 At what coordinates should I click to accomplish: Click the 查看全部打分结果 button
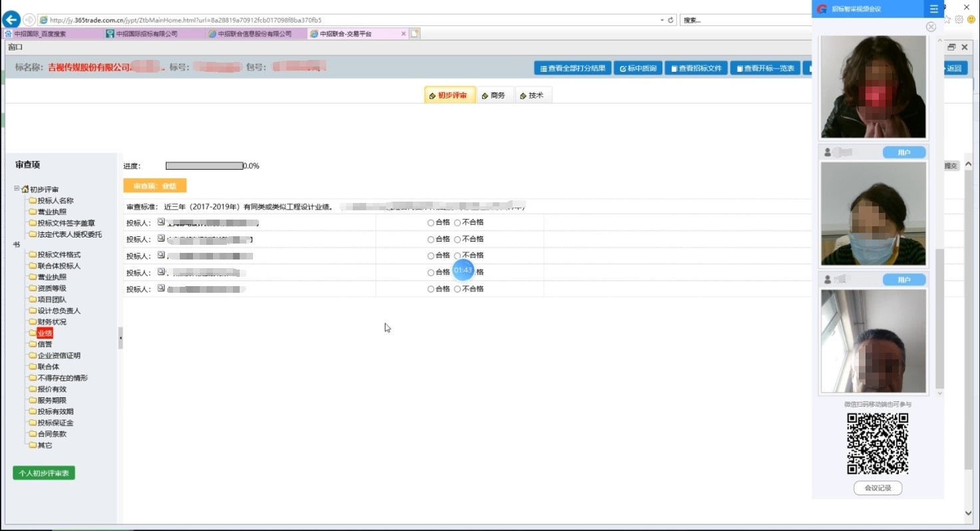(573, 69)
